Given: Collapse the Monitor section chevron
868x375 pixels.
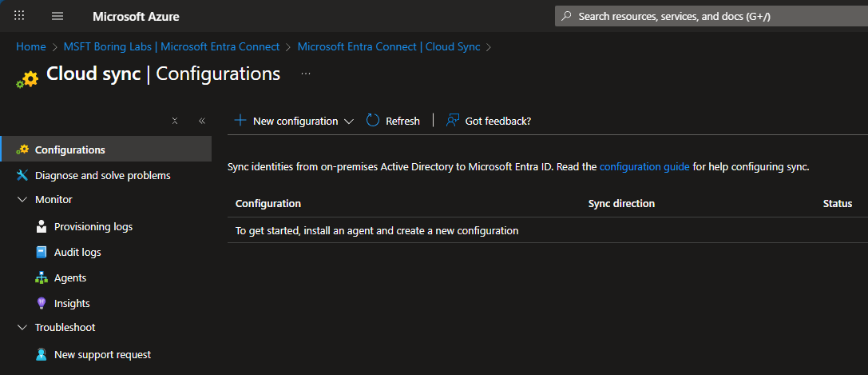Looking at the screenshot, I should (22, 199).
